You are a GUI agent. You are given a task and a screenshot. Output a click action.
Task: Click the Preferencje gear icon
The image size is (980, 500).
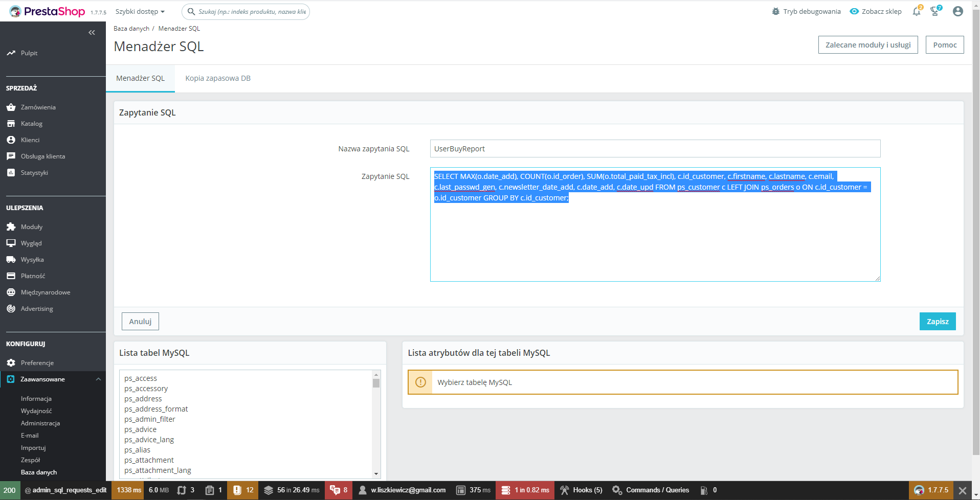click(x=11, y=363)
